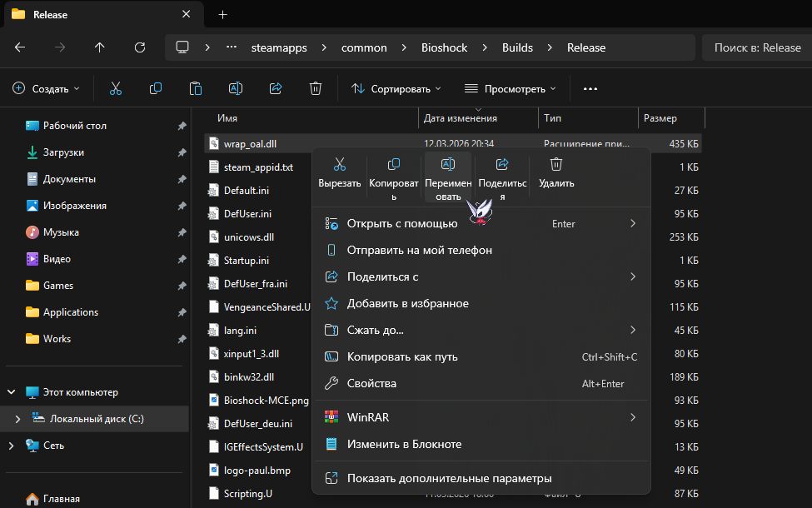The width and height of the screenshot is (812, 508).
Task: Select the file unicows.dll
Action: 249,237
